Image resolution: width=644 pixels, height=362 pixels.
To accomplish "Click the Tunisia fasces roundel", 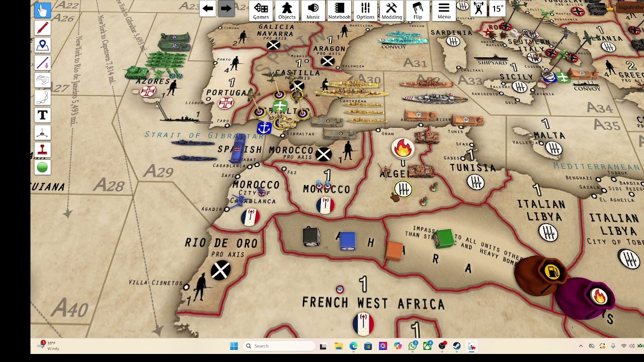I will (475, 182).
